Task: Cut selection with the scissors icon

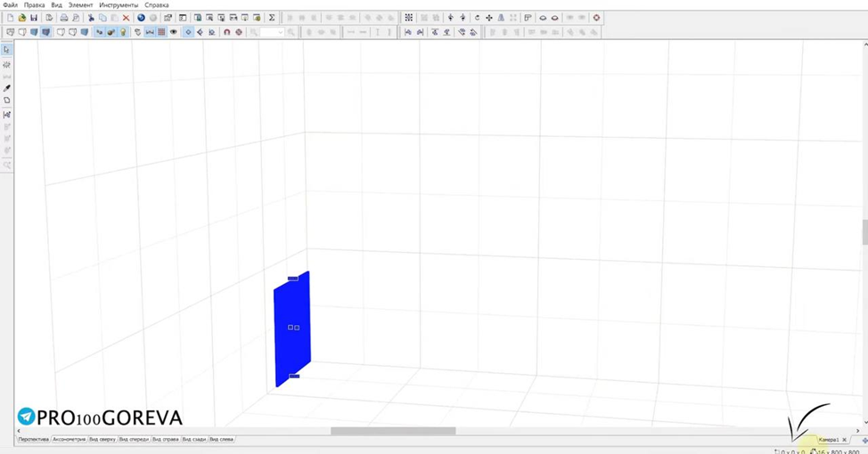Action: pos(91,18)
